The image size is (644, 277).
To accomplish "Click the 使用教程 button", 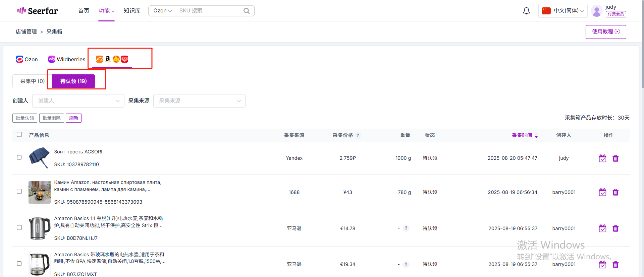I will [606, 32].
